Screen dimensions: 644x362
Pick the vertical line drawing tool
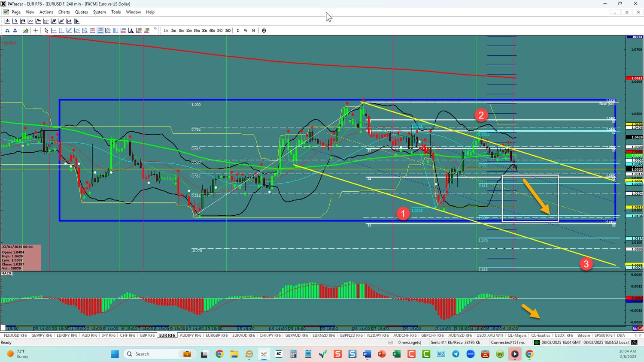coord(61,30)
